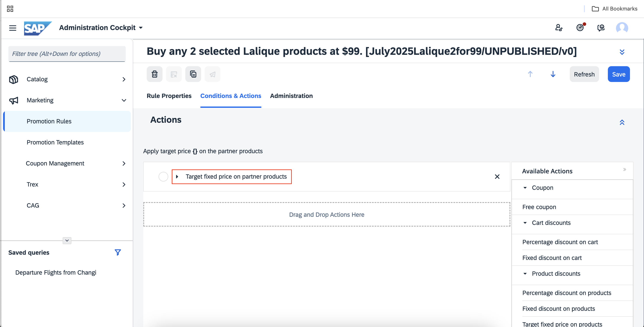This screenshot has height=327, width=644.
Task: Click the Refresh button
Action: [584, 74]
